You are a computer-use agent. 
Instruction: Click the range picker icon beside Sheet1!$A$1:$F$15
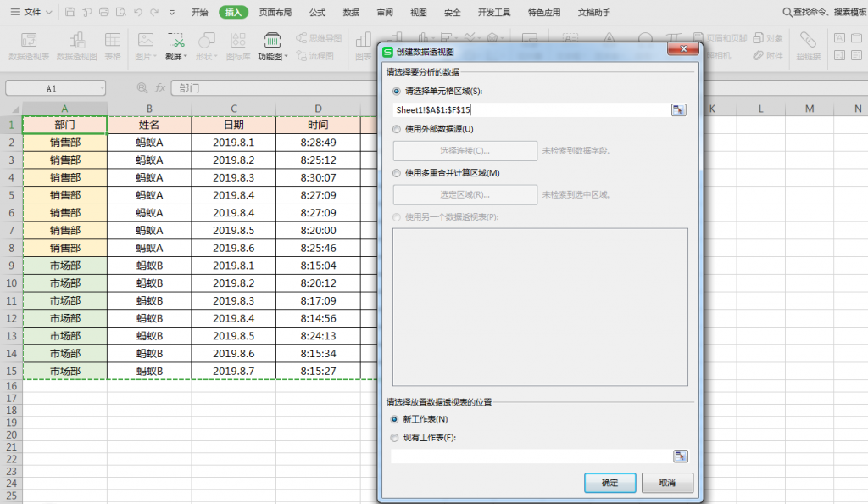[x=679, y=109]
